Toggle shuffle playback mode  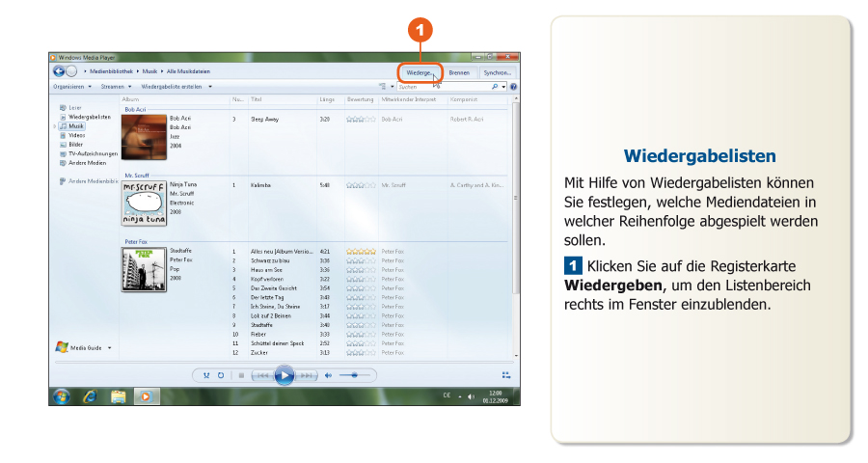(206, 375)
